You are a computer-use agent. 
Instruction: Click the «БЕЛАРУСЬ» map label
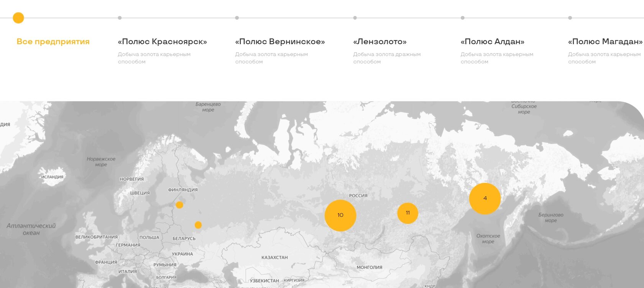pyautogui.click(x=184, y=238)
